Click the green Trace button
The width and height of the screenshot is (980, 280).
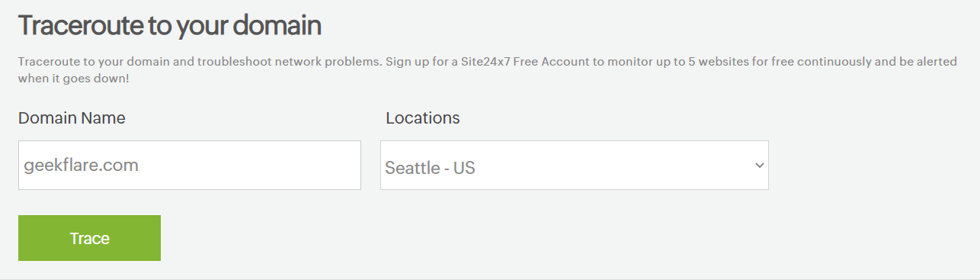89,238
